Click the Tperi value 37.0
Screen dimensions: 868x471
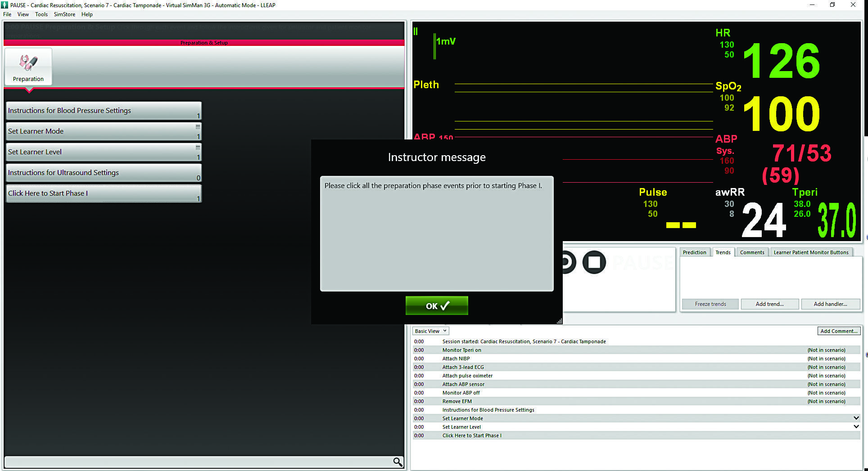(x=837, y=220)
